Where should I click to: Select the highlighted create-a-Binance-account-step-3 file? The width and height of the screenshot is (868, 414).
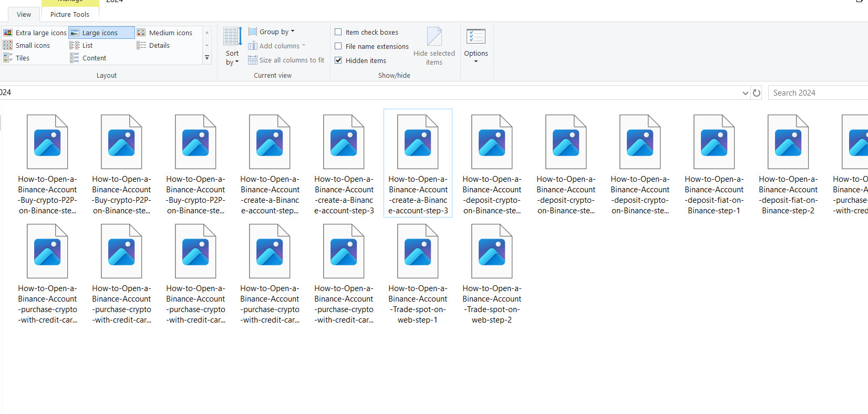(x=418, y=163)
